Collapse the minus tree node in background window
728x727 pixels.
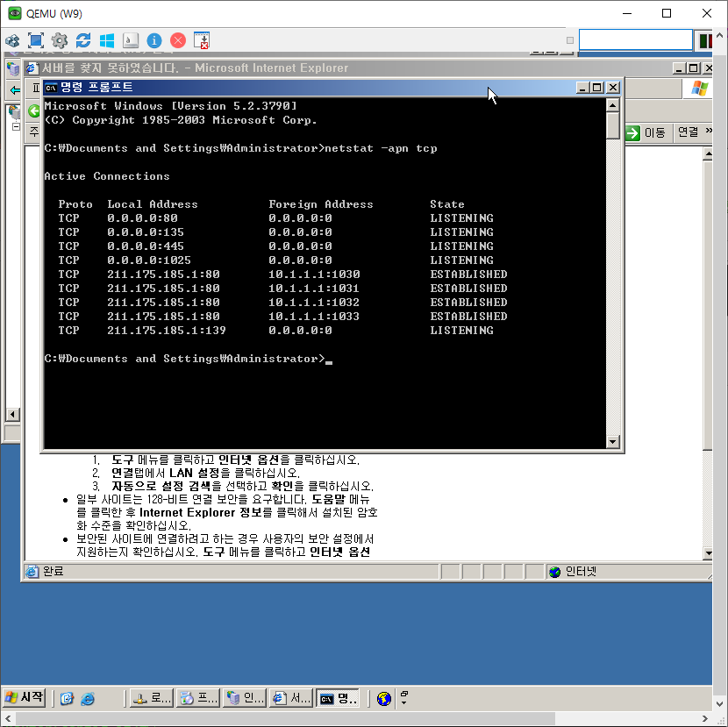[x=16, y=127]
